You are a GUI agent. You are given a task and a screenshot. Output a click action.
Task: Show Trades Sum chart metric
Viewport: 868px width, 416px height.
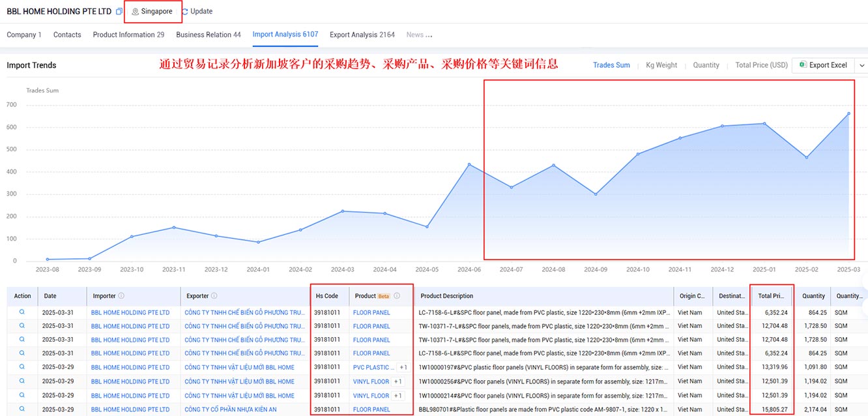coord(611,65)
